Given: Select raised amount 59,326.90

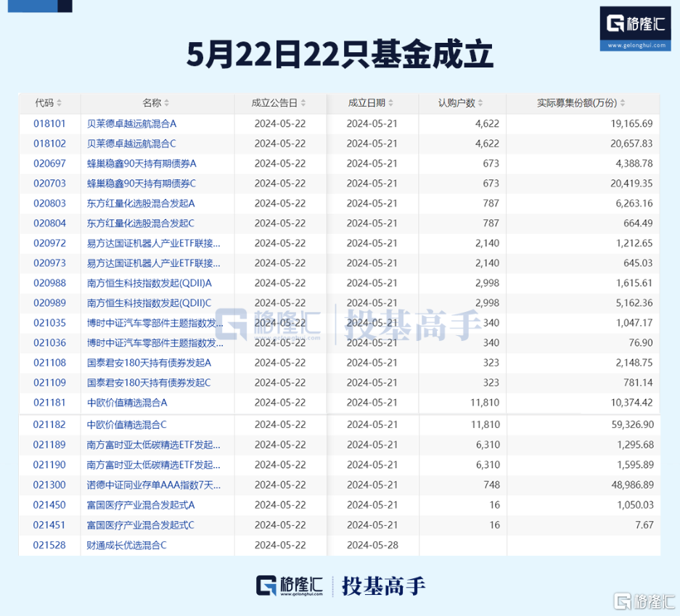Looking at the screenshot, I should [633, 425].
